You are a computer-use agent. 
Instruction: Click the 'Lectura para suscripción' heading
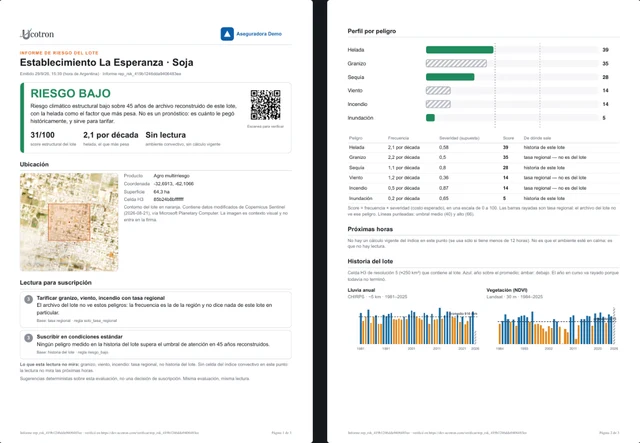[x=56, y=283]
